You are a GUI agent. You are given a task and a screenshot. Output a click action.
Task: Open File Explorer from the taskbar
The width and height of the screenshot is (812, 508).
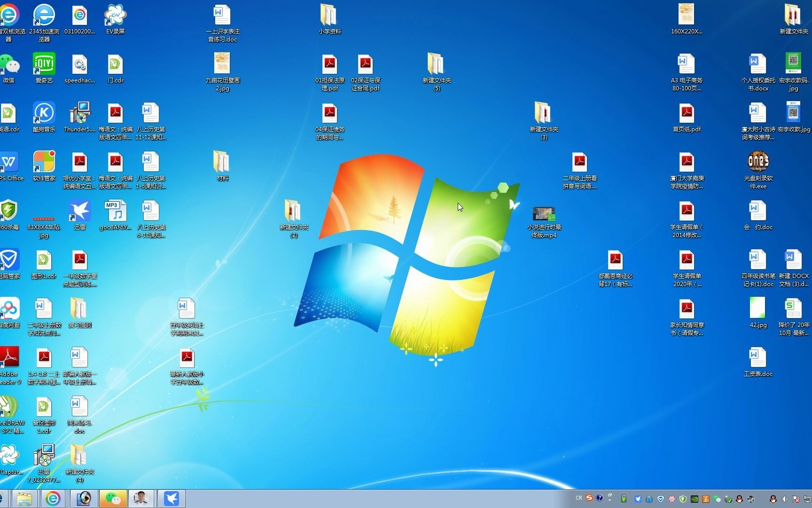pos(24,499)
